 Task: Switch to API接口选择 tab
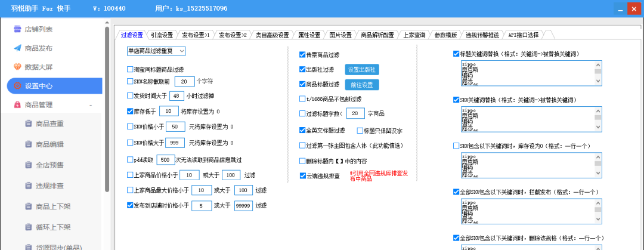[x=523, y=35]
